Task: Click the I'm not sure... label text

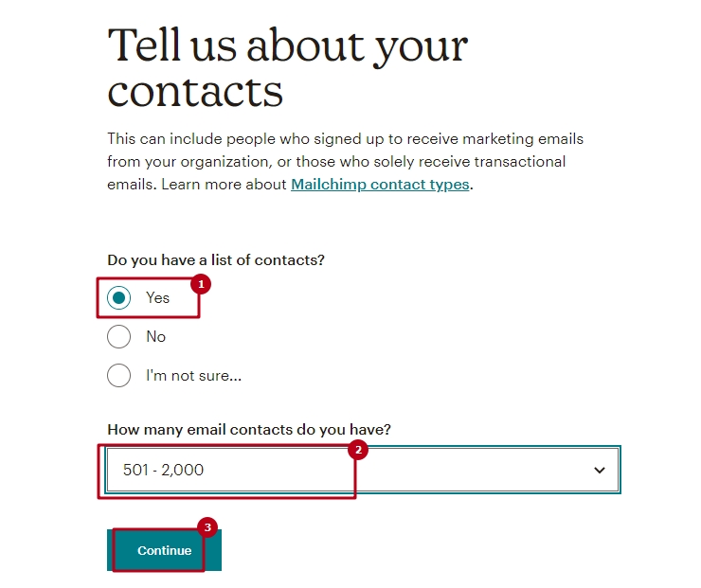Action: pos(193,376)
